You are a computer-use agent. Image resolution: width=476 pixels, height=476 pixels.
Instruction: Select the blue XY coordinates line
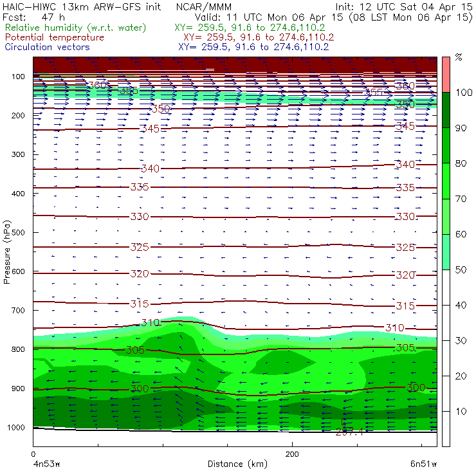coord(253,47)
